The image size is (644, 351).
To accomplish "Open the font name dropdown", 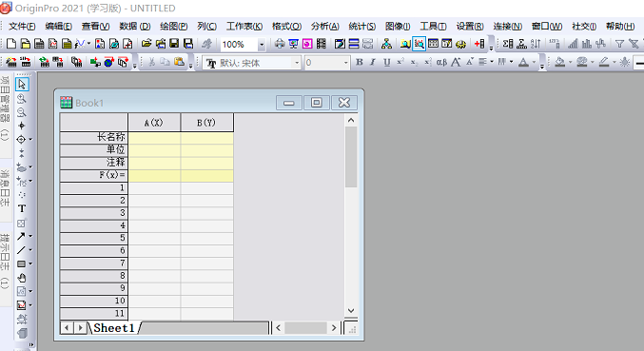I will click(297, 63).
